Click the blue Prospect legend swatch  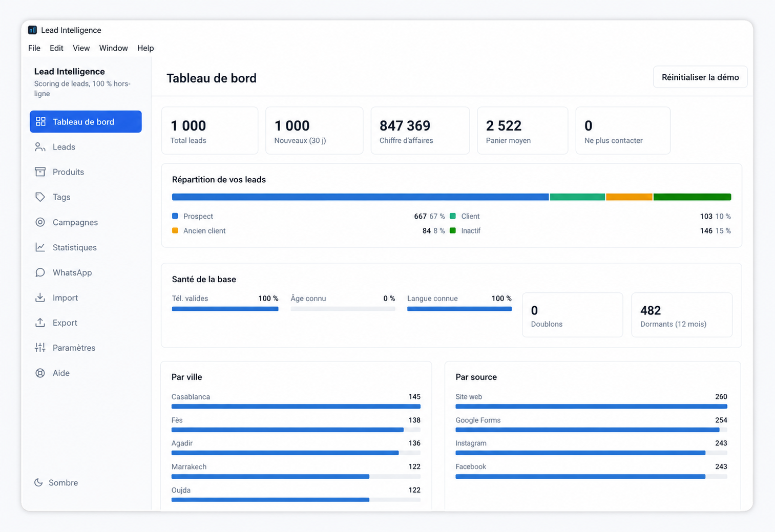pyautogui.click(x=175, y=216)
